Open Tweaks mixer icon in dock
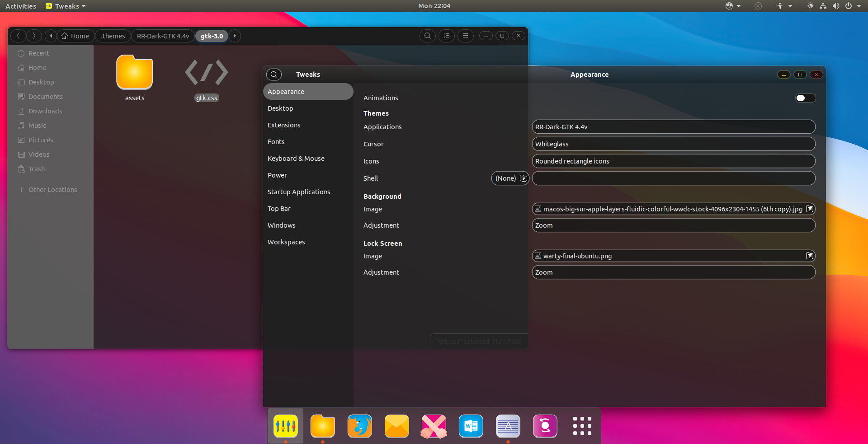Screen dimensions: 868x444 (286, 426)
